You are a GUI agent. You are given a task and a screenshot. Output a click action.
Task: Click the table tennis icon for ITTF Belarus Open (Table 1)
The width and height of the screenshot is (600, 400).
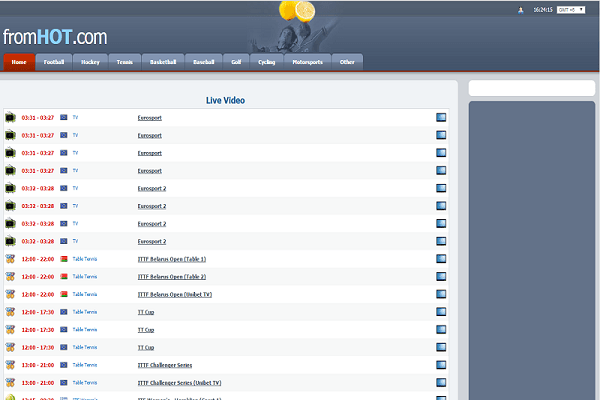point(10,259)
